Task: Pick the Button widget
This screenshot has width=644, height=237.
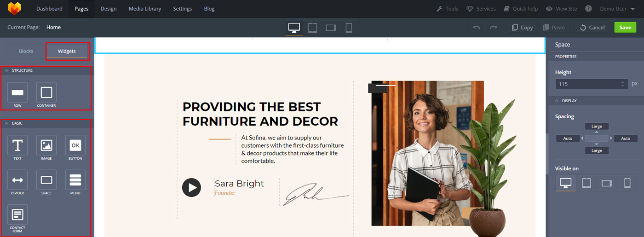Action: (x=75, y=145)
